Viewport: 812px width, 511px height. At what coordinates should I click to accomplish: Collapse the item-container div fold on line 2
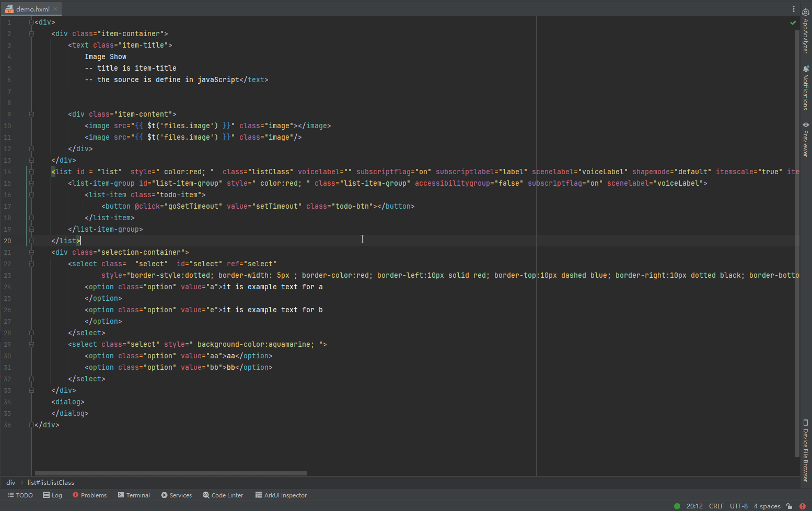pyautogui.click(x=31, y=33)
